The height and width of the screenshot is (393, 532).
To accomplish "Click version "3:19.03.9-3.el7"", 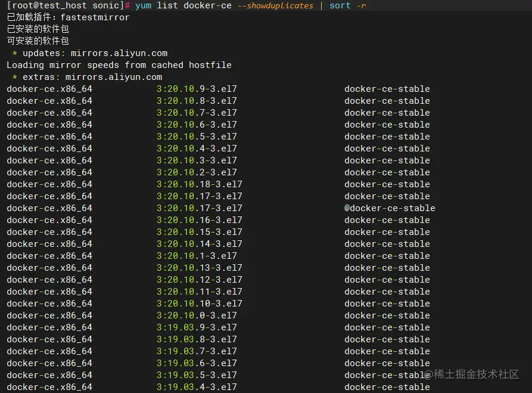I will (197, 327).
